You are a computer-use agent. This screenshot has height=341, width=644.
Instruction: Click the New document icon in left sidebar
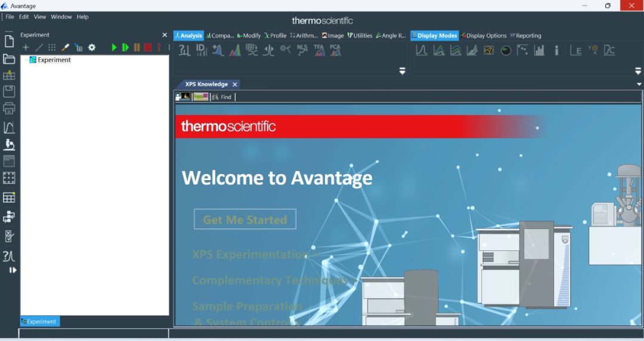[9, 42]
